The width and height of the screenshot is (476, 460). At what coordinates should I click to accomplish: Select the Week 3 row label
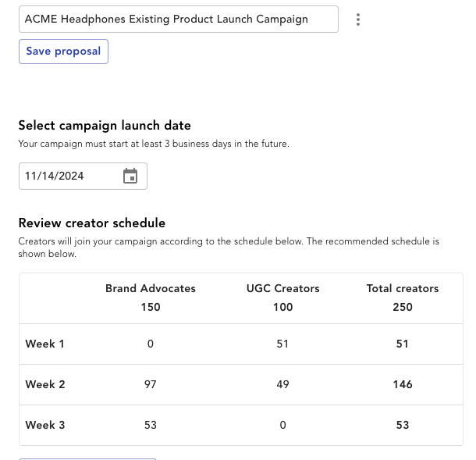click(x=45, y=425)
